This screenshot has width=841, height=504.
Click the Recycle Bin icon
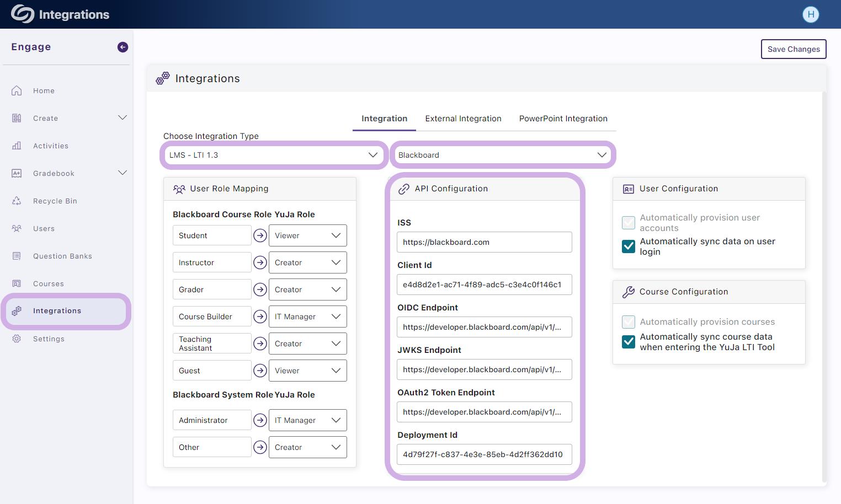pos(17,201)
